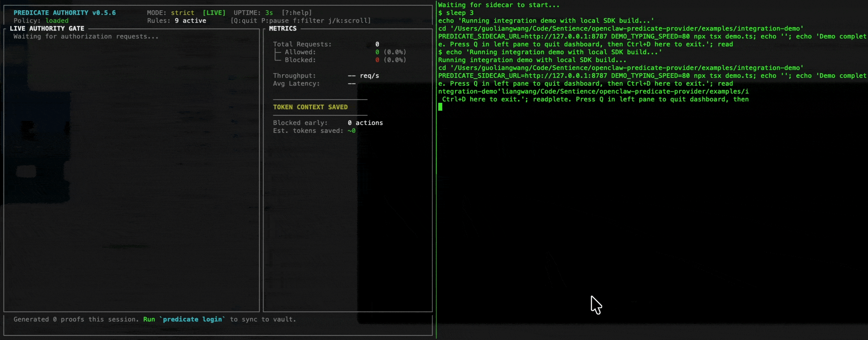Click the green [LIVE] status indicator

tap(214, 13)
